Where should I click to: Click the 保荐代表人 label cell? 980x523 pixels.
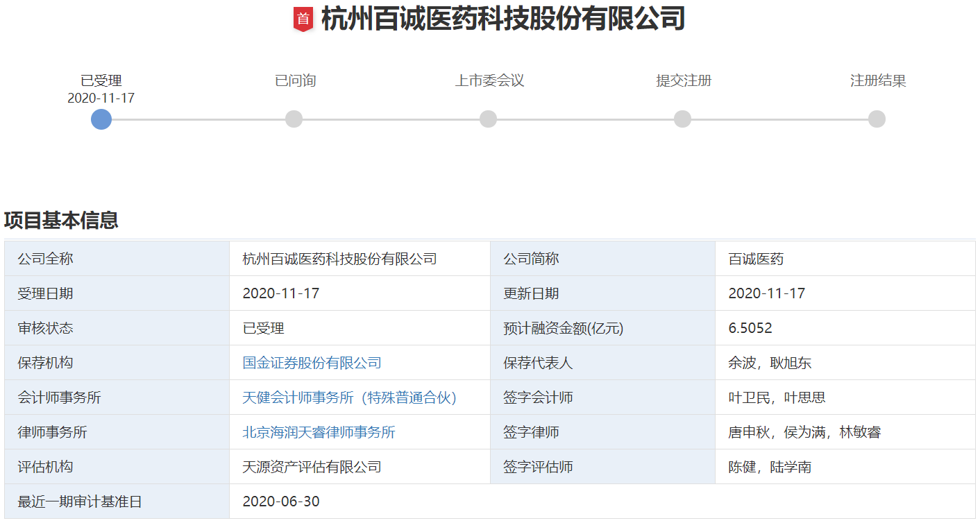(x=603, y=363)
